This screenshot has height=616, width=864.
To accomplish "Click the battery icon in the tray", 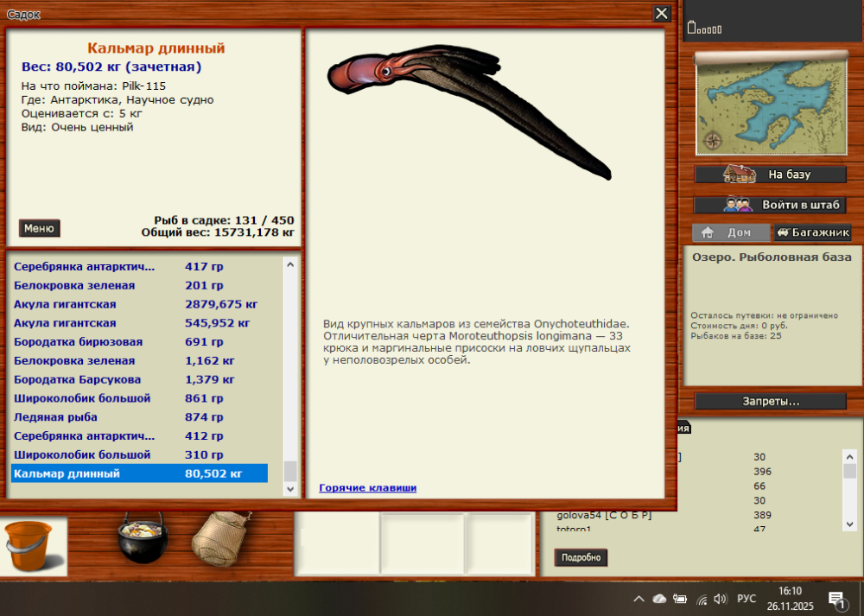I will coord(679,597).
